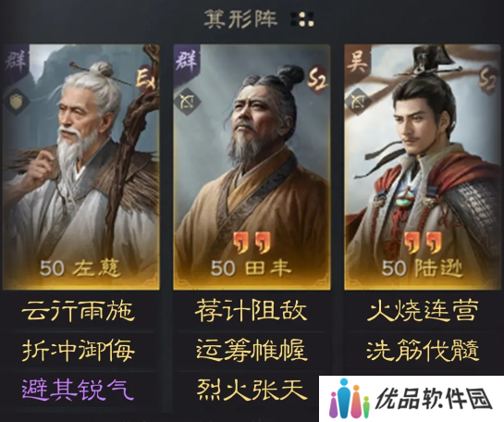Click the S2 badge on 陆逊 card

pos(488,80)
